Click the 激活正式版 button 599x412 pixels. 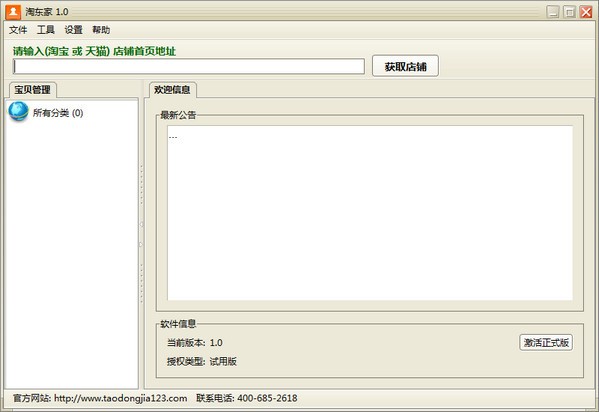pyautogui.click(x=546, y=342)
